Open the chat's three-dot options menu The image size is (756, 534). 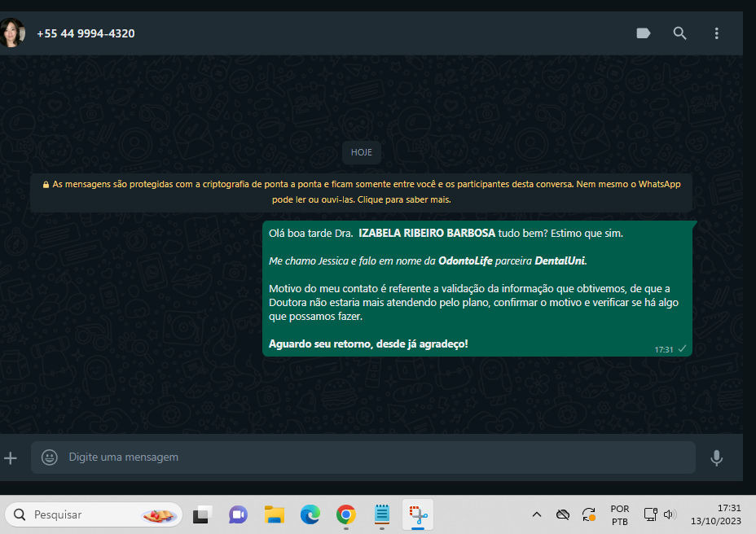click(717, 33)
